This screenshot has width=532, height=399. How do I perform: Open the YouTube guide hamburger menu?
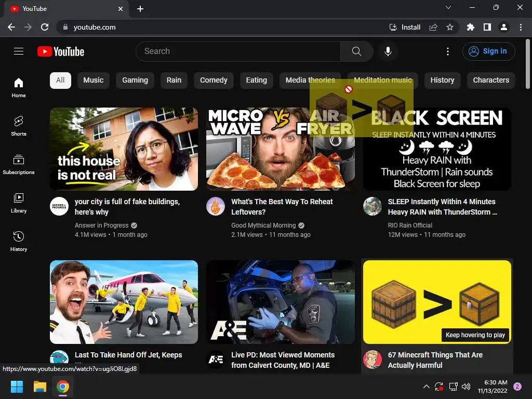pyautogui.click(x=19, y=51)
